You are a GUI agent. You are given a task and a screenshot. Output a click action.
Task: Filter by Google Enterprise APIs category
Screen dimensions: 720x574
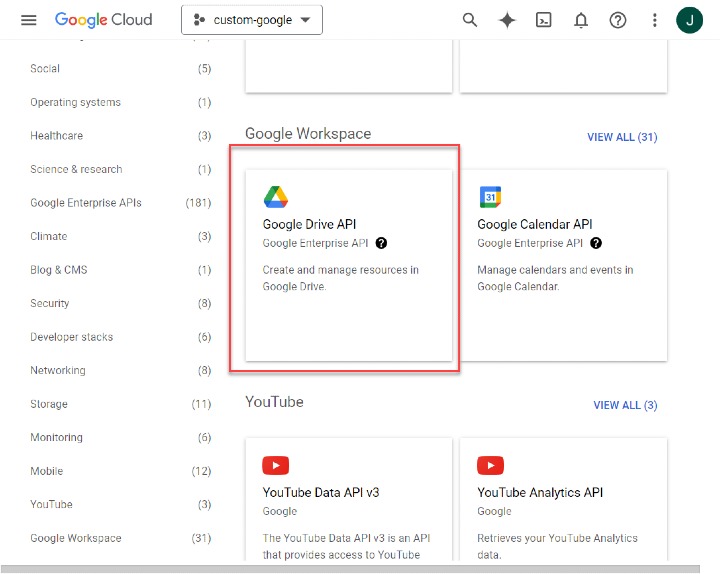point(86,203)
